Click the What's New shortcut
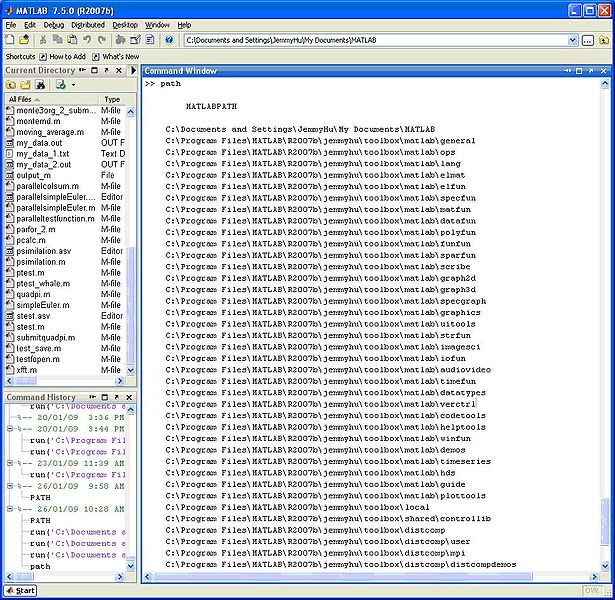615x600 pixels. (x=119, y=57)
